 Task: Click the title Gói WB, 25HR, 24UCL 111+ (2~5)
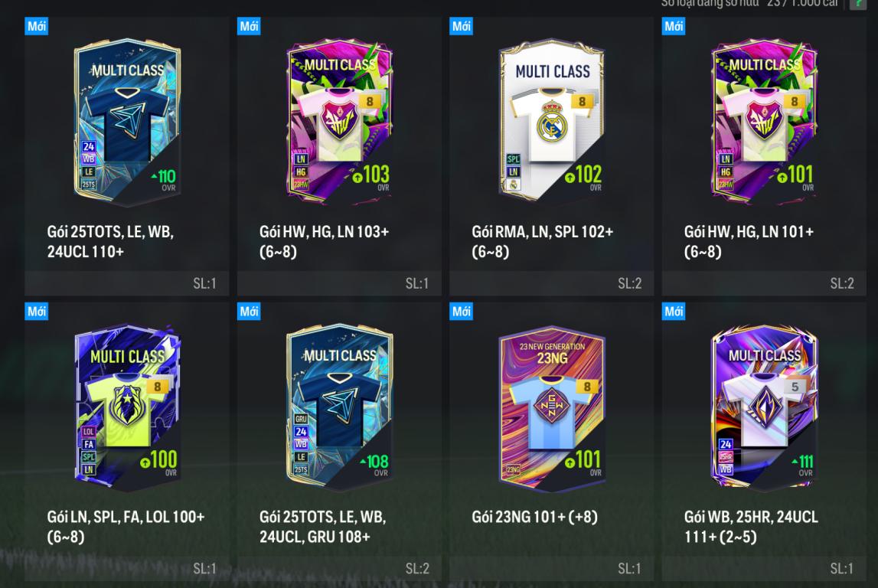click(x=751, y=527)
